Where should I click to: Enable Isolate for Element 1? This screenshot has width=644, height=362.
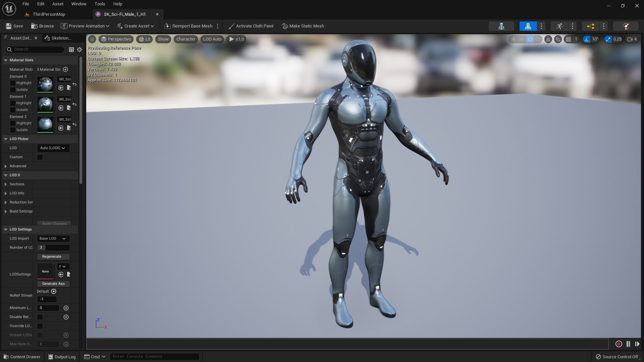pyautogui.click(x=13, y=110)
